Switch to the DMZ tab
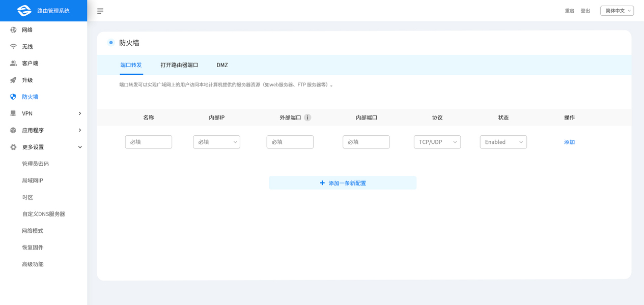The image size is (644, 305). [222, 65]
